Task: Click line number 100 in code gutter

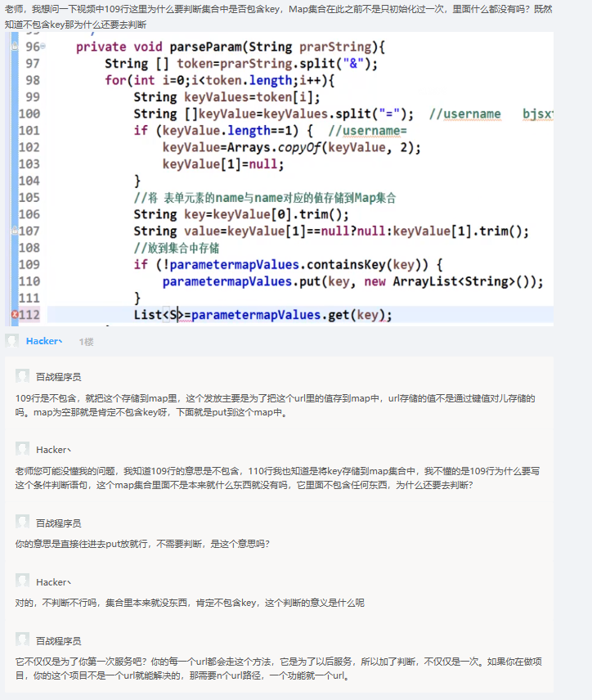Action: [29, 114]
